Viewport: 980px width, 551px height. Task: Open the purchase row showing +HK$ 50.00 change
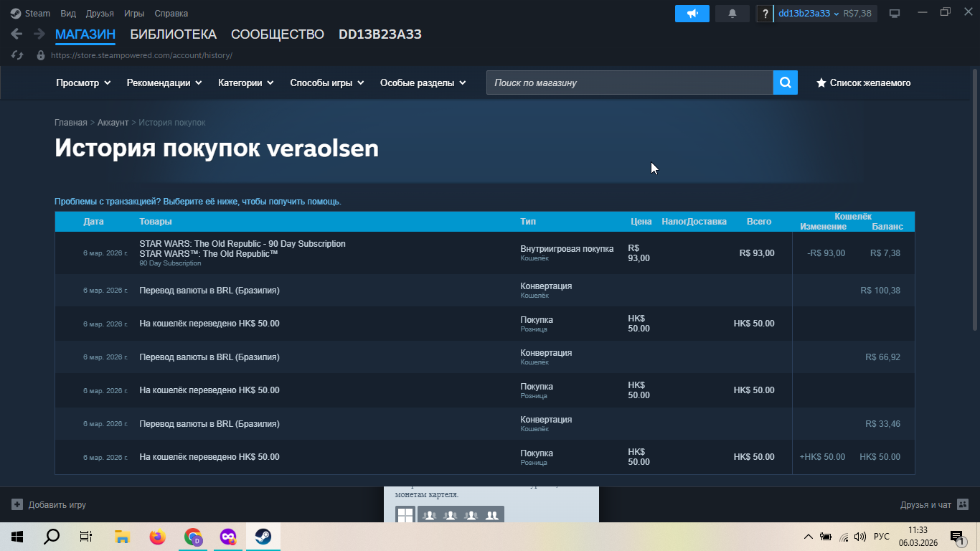485,457
